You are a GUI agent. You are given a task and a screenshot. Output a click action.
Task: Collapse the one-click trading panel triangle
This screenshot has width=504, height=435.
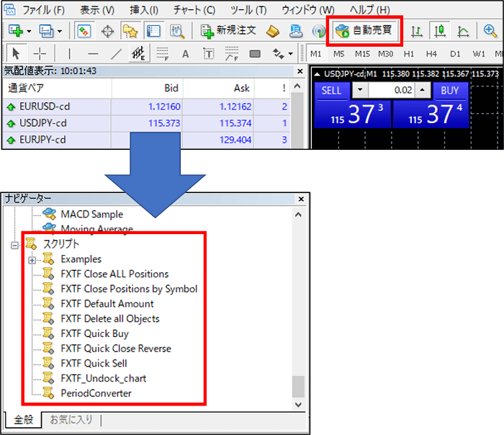pos(318,74)
